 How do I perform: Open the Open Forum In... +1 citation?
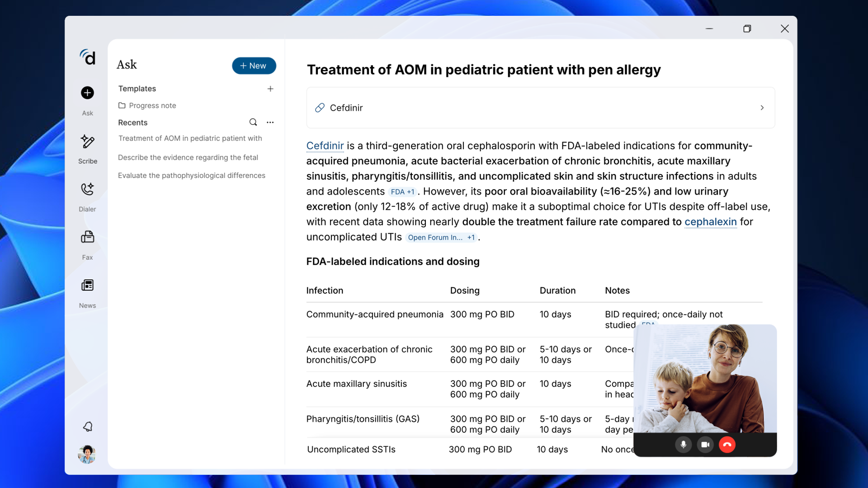point(441,237)
